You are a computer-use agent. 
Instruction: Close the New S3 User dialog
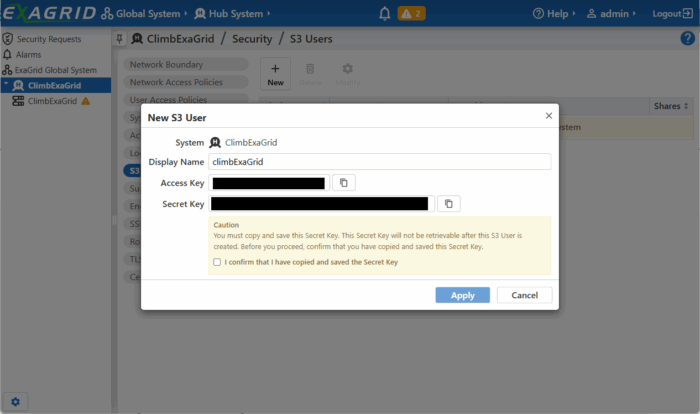coord(548,116)
